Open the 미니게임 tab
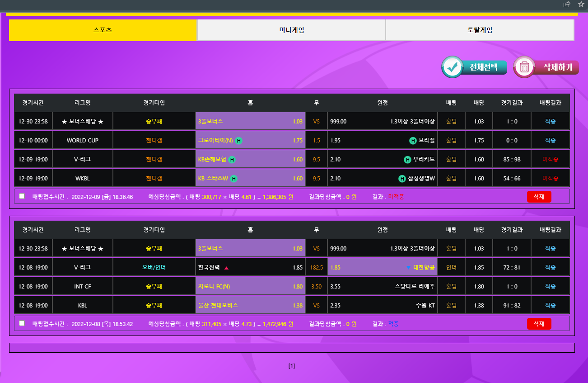Viewport: 588px width, 383px height. 291,30
